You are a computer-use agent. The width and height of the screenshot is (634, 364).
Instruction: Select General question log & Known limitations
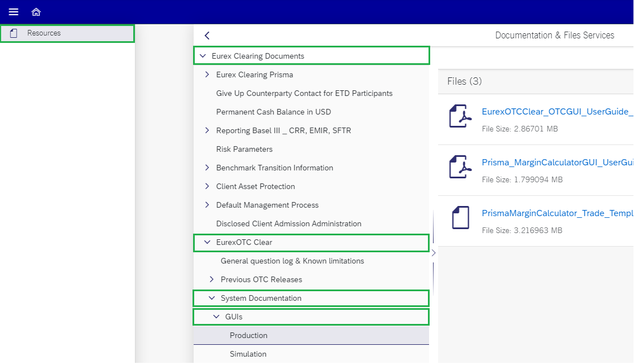pyautogui.click(x=311, y=261)
